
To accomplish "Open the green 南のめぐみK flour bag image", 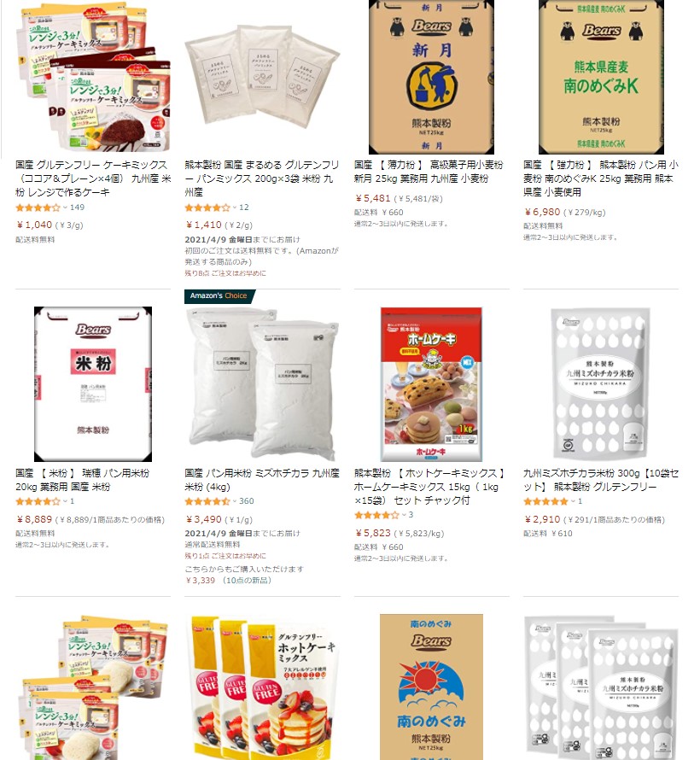I will click(601, 77).
